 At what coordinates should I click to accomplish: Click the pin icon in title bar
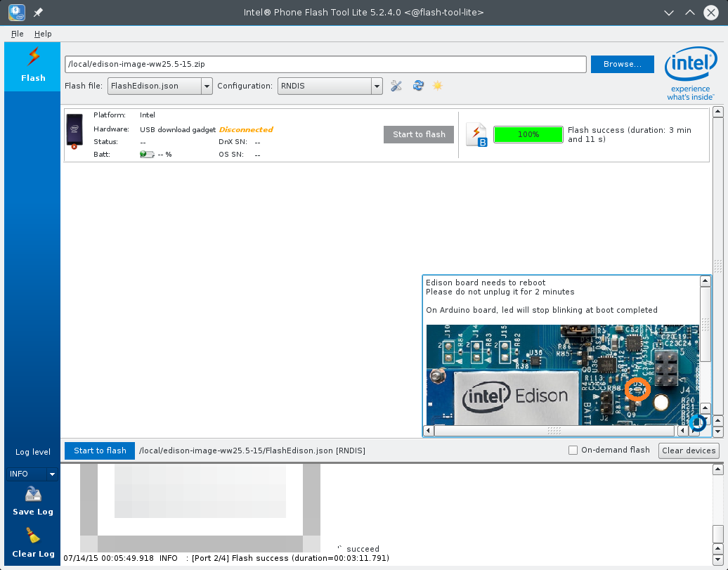click(x=38, y=13)
